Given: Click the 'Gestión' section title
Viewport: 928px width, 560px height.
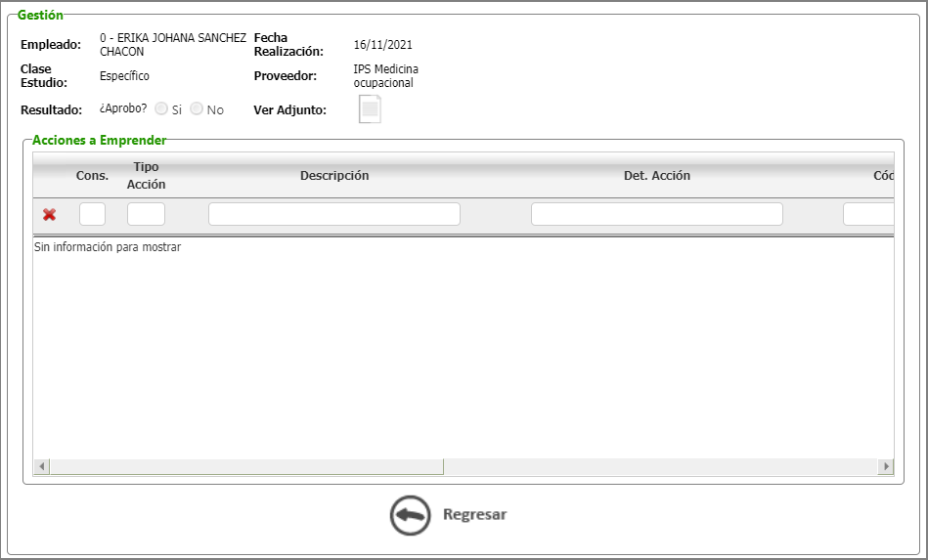Looking at the screenshot, I should (40, 16).
